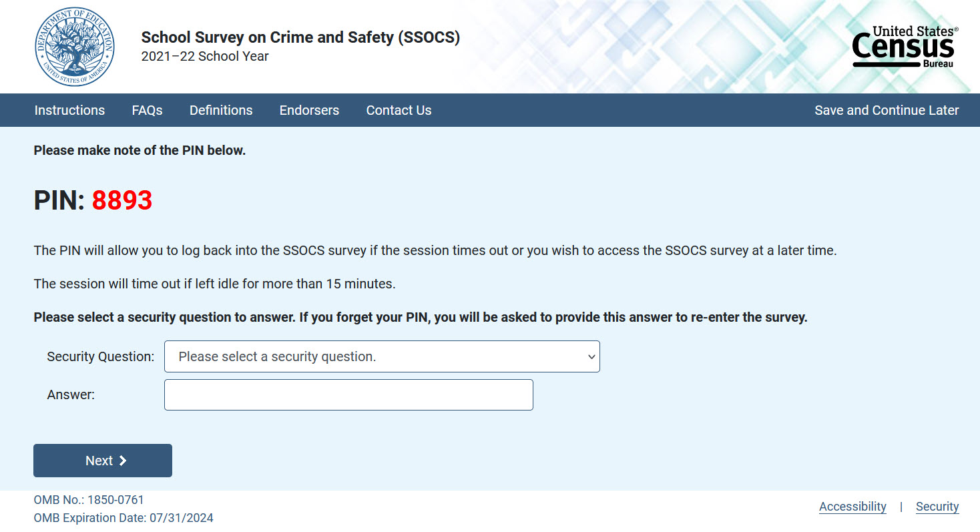Viewport: 980px width, 532px height.
Task: Click the "Answer:" field label
Action: (x=71, y=394)
